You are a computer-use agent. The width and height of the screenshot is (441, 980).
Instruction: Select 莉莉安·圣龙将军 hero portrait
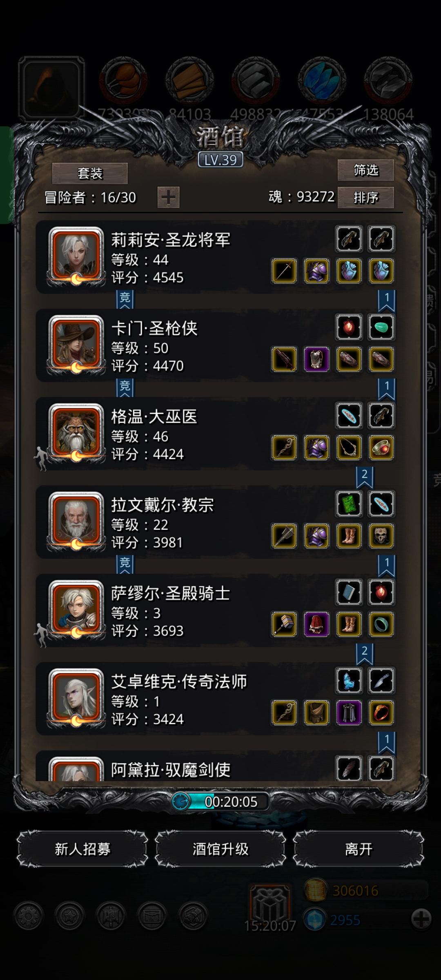pos(76,256)
